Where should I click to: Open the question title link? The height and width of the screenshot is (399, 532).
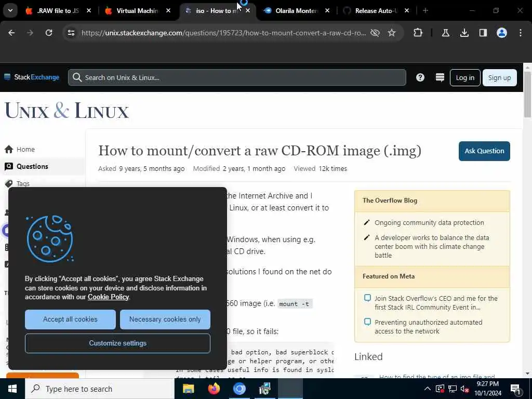tap(260, 150)
